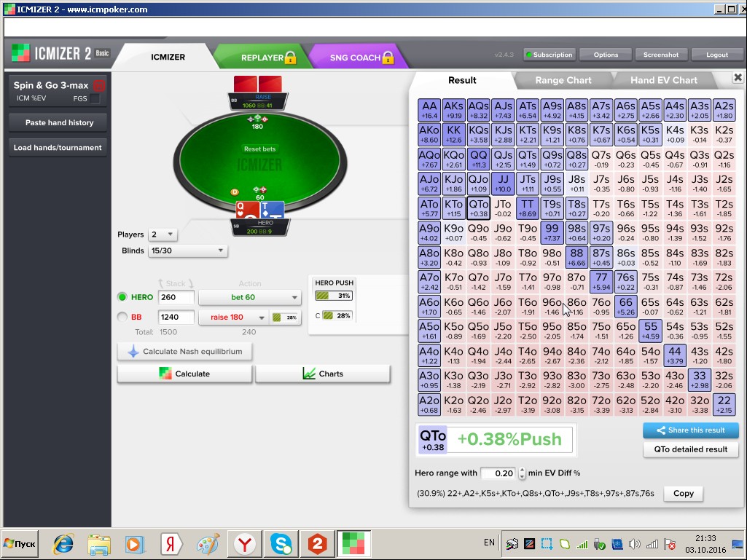Click the min EV Diff field showing 0.20
Screen dimensions: 747x560
coord(498,473)
